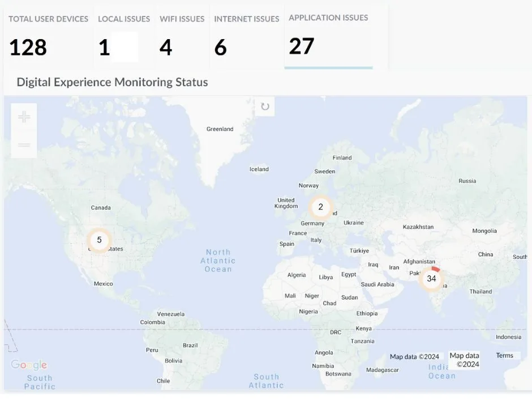Viewport: 532px width, 401px height.
Task: Click the Madagascar label on the map
Action: pyautogui.click(x=383, y=370)
